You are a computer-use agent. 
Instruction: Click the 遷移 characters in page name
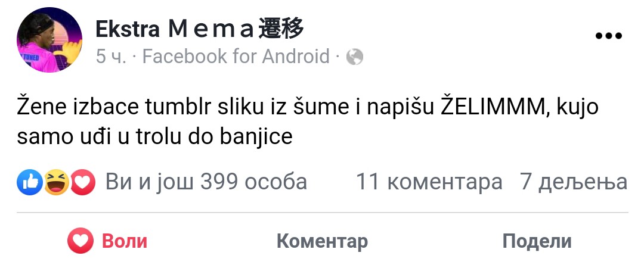tap(281, 30)
